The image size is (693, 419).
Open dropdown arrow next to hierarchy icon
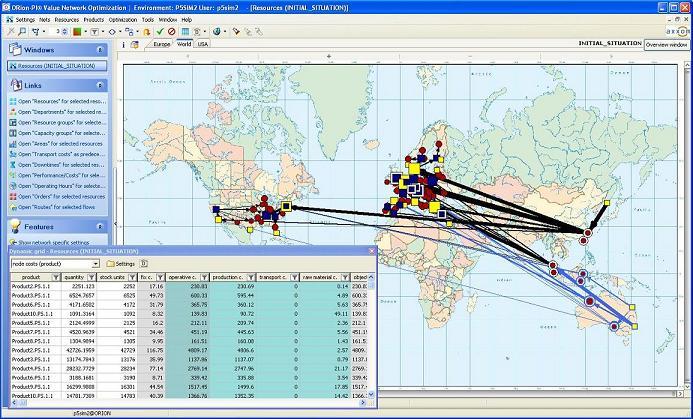click(137, 32)
